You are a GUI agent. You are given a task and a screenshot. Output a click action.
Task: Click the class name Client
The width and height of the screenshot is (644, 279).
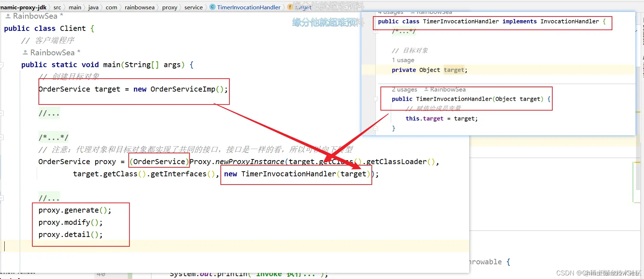click(73, 28)
